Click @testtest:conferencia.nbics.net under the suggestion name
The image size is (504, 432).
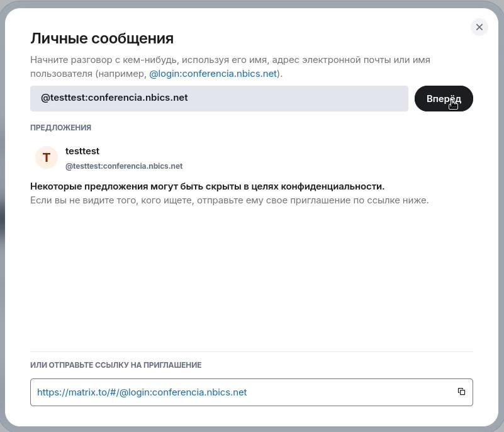[x=124, y=166]
